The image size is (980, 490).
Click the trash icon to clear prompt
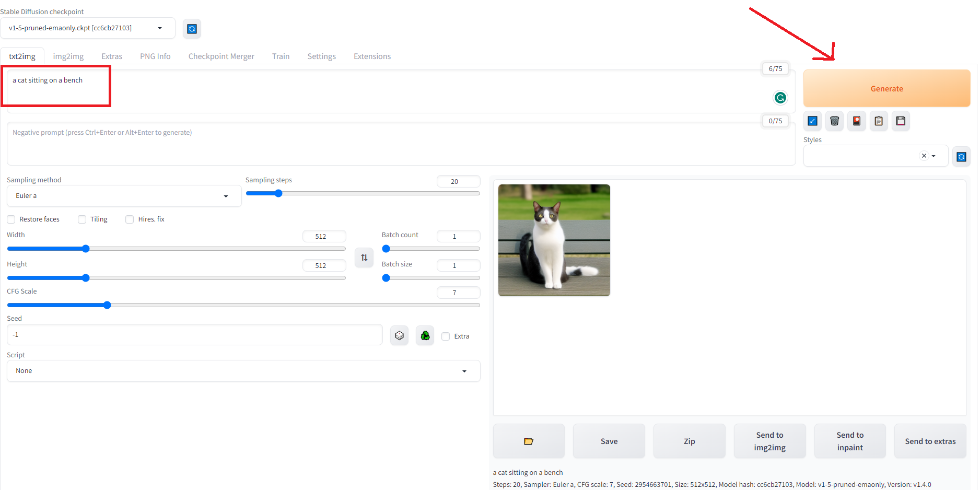point(834,121)
